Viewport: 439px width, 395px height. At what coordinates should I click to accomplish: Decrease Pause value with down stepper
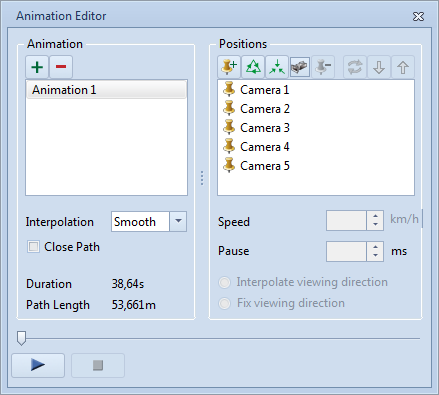(375, 256)
